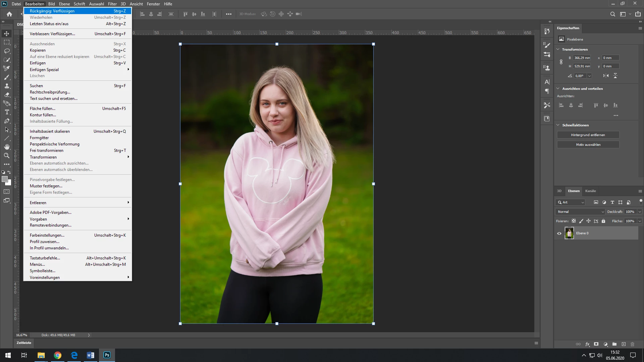
Task: Select the Eraser tool
Action: click(x=7, y=95)
